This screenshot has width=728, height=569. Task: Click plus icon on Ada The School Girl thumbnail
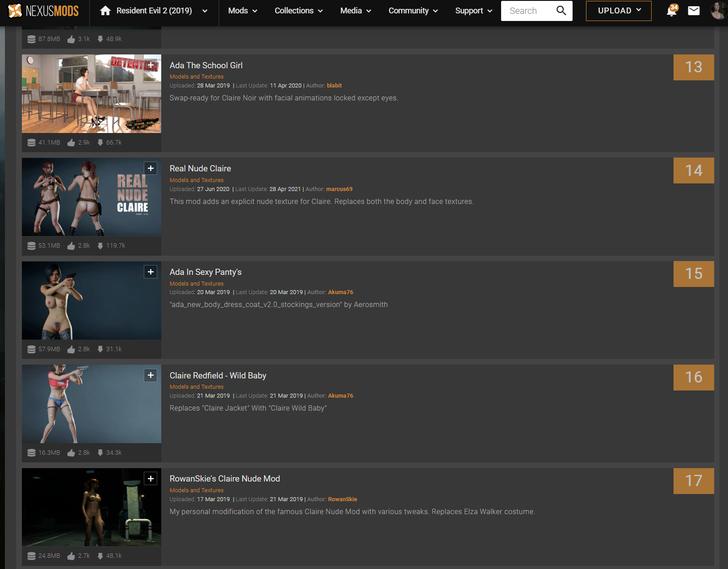(151, 65)
